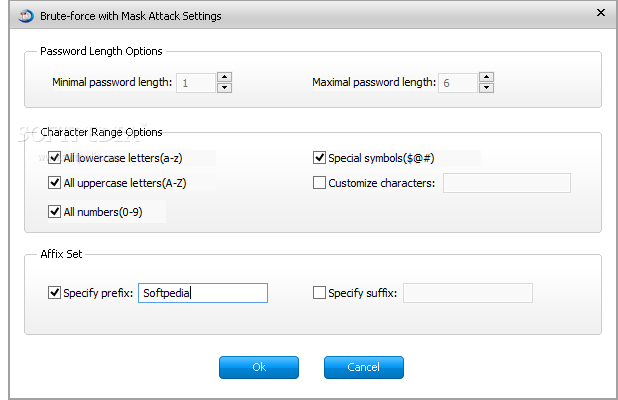Toggle All numbers(0-9) checkbox
Viewport: 618px width, 400px height.
click(x=54, y=212)
